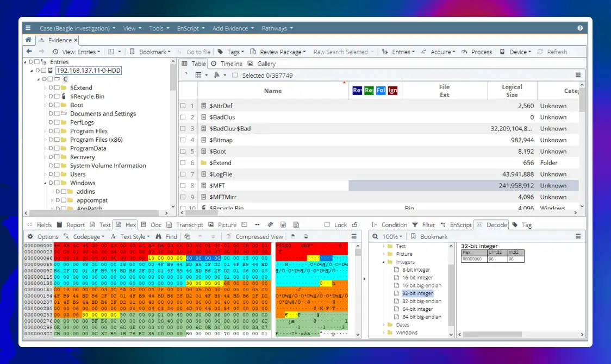Click the split pane layout icon
This screenshot has width=611, height=364.
[x=111, y=52]
